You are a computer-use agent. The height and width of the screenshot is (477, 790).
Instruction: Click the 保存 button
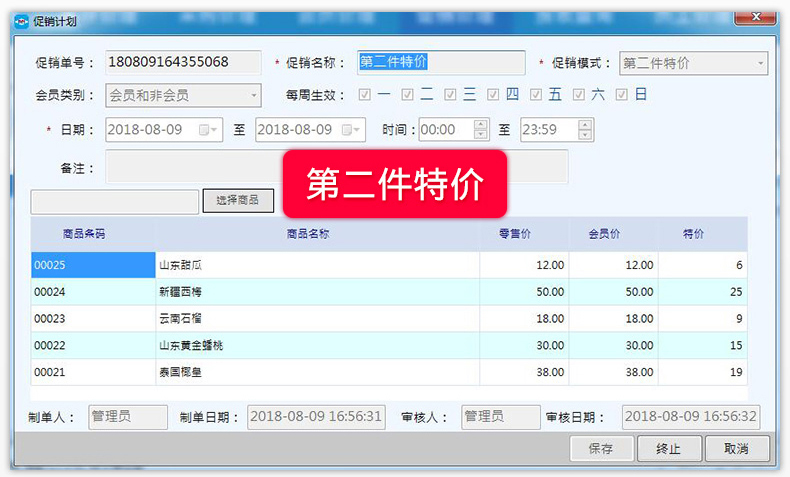pos(601,448)
